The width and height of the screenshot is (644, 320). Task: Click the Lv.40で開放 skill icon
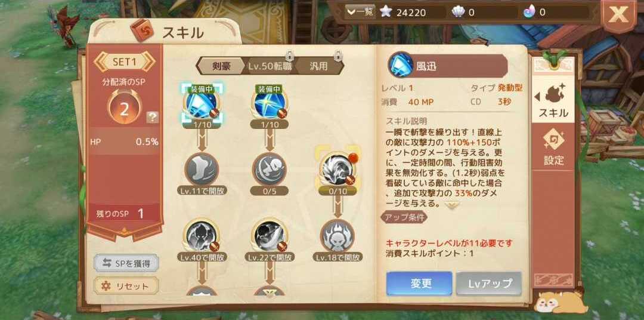[202, 235]
